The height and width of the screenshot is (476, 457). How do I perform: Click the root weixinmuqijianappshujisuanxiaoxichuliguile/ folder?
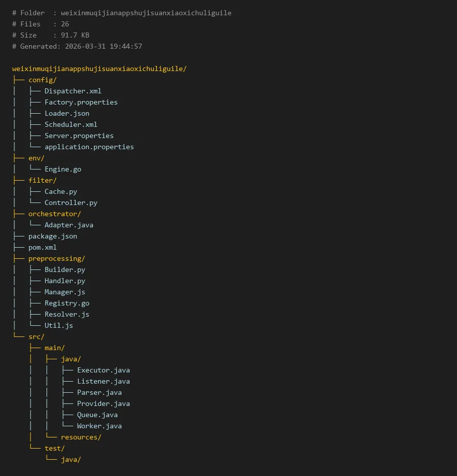(x=99, y=69)
